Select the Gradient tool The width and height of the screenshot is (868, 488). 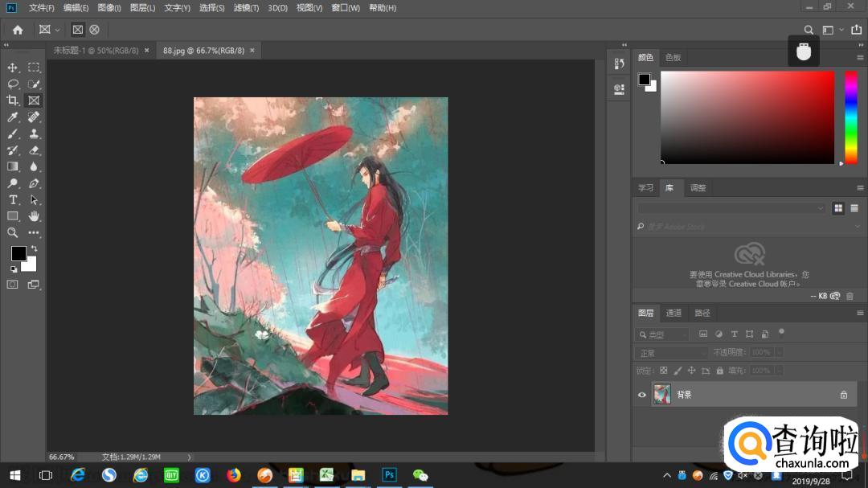click(12, 166)
